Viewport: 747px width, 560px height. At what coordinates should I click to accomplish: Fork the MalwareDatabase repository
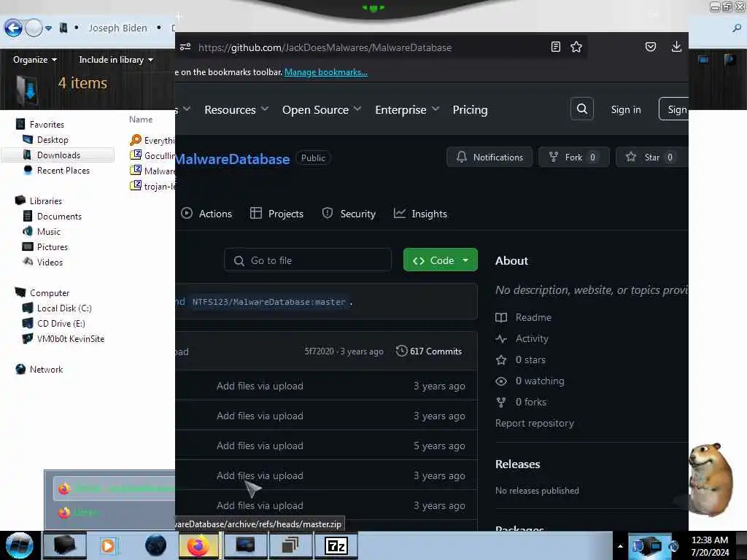click(573, 157)
